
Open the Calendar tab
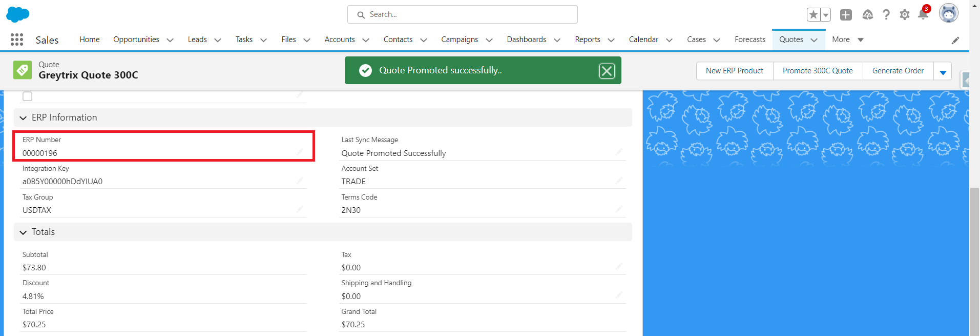pyautogui.click(x=643, y=39)
